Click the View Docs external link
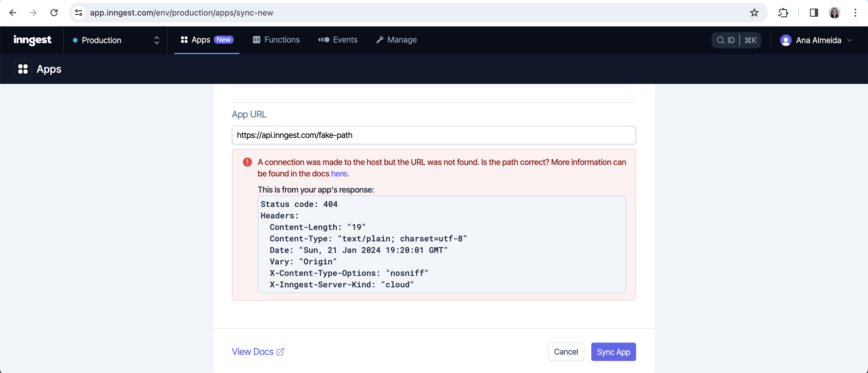Viewport: 868px width, 373px height. (258, 351)
